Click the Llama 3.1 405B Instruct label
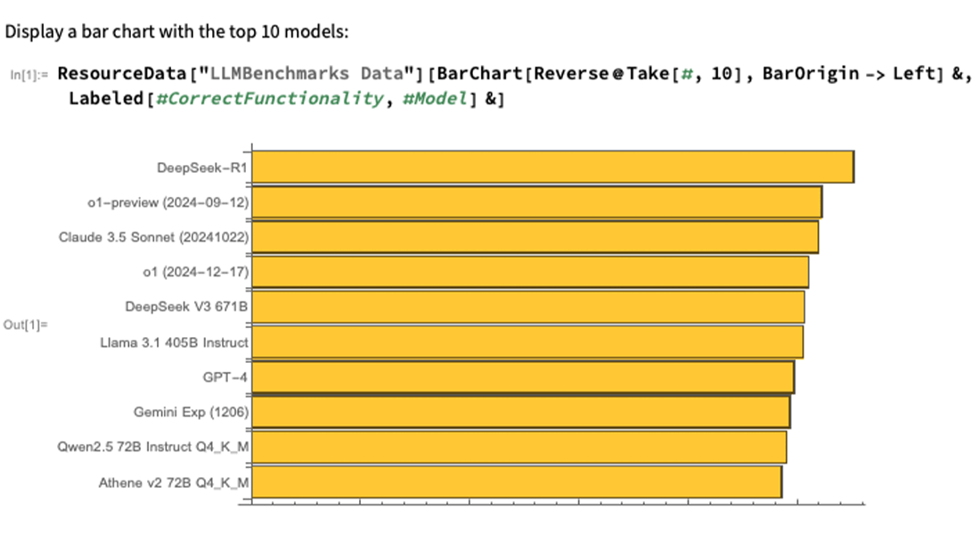The height and width of the screenshot is (535, 980). [x=175, y=342]
